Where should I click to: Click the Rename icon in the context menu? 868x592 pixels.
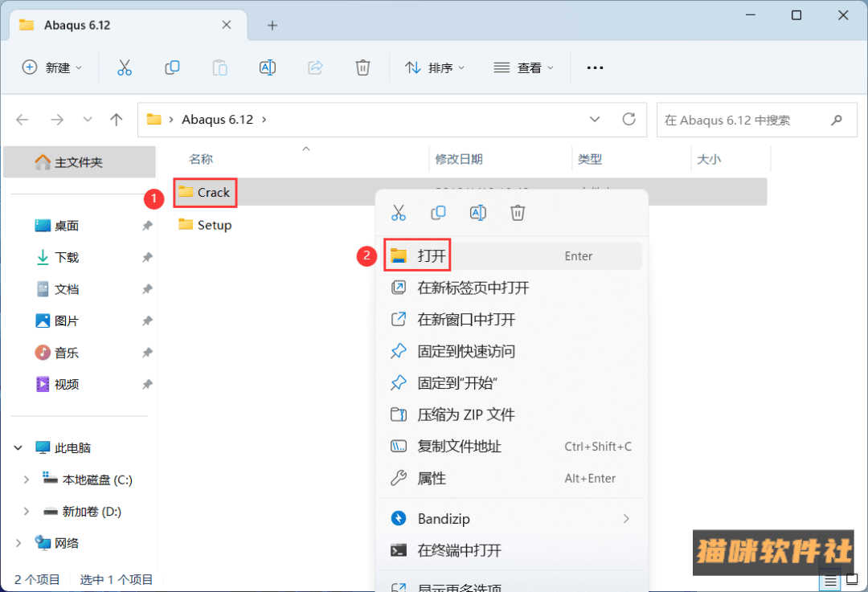click(x=477, y=212)
